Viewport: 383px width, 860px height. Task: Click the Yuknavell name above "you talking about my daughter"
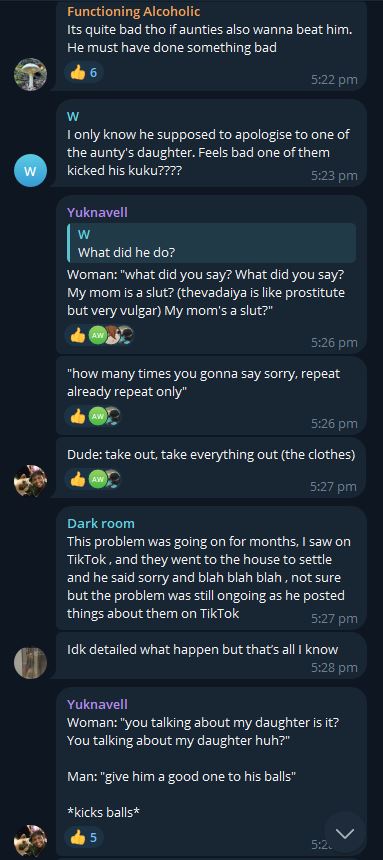click(97, 704)
